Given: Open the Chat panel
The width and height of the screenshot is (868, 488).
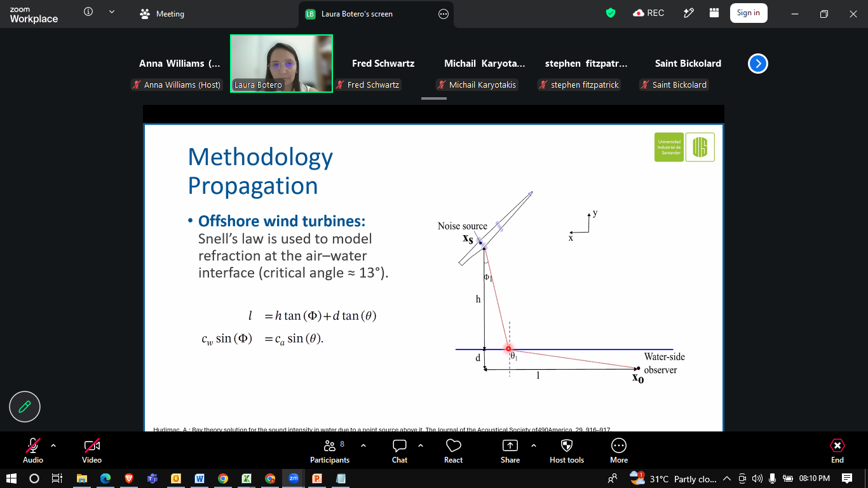Looking at the screenshot, I should pos(400,451).
